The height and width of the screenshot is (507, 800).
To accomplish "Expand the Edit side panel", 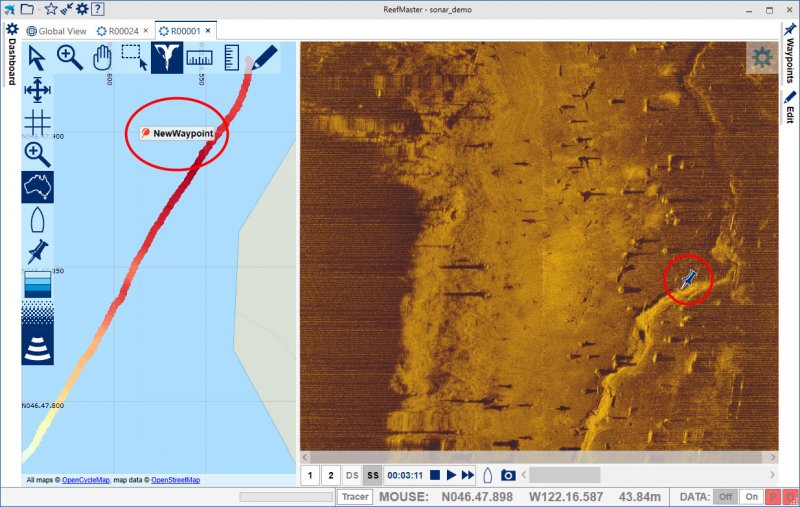I will (x=789, y=107).
